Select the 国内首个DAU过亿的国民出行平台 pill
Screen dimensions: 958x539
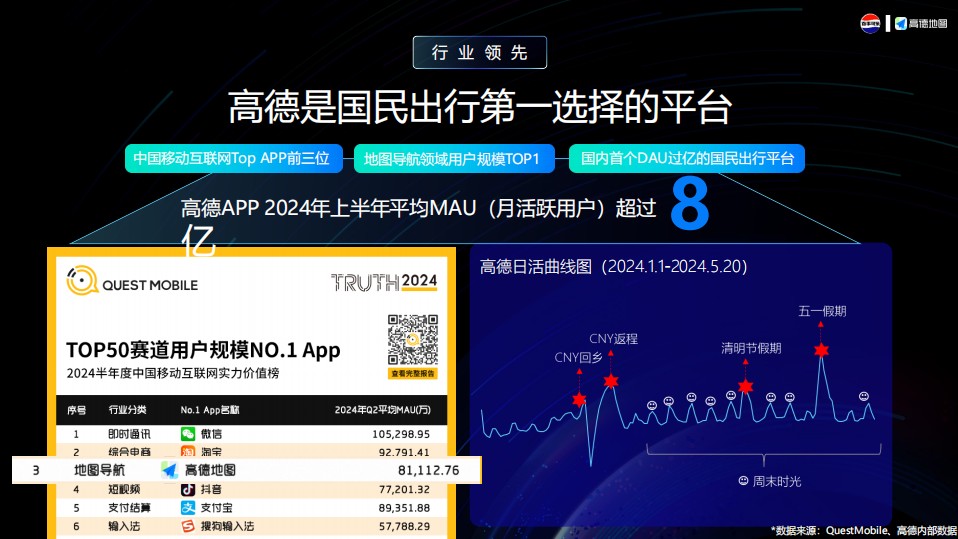click(687, 158)
